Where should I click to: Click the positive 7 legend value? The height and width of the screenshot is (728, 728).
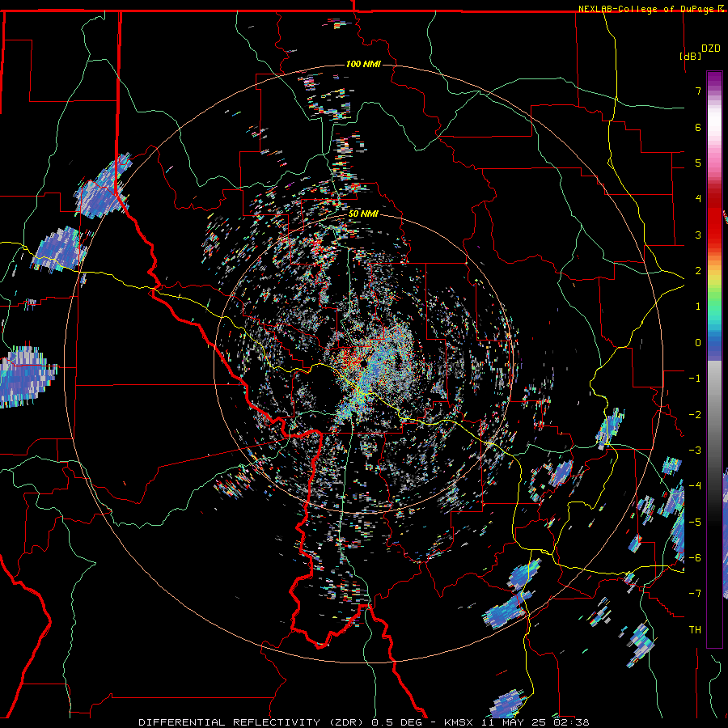(698, 91)
